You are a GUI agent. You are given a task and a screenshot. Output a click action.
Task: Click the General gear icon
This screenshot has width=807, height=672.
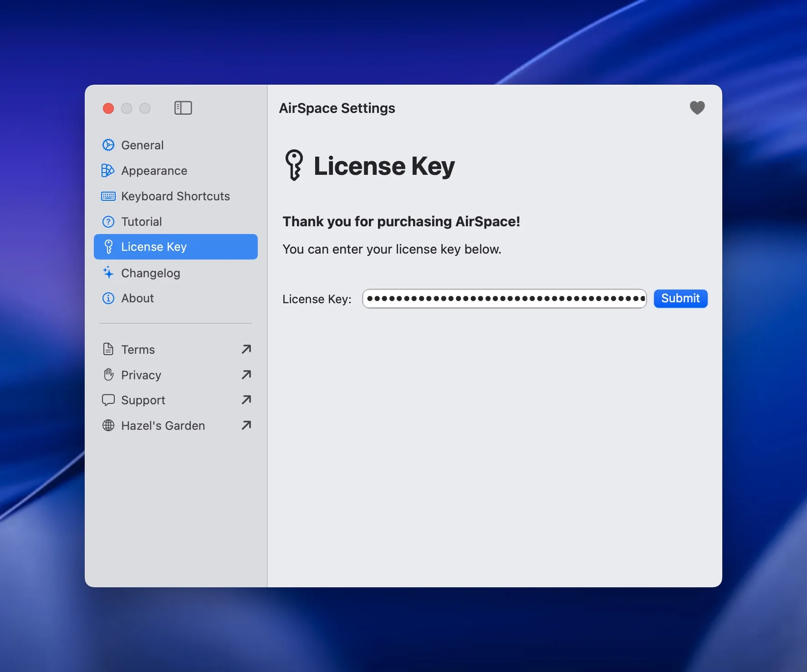pos(108,145)
